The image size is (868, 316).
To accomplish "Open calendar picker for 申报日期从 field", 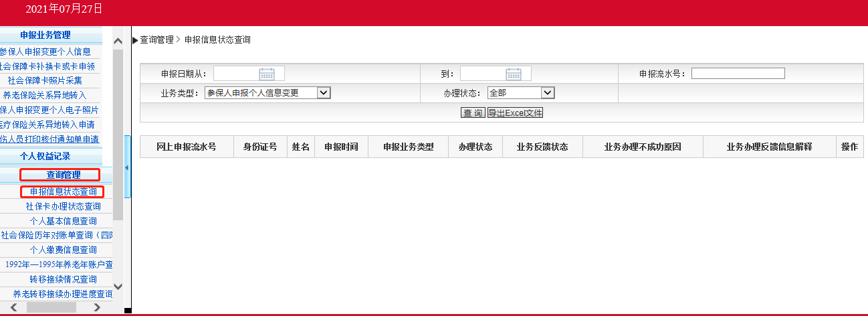I will point(267,74).
